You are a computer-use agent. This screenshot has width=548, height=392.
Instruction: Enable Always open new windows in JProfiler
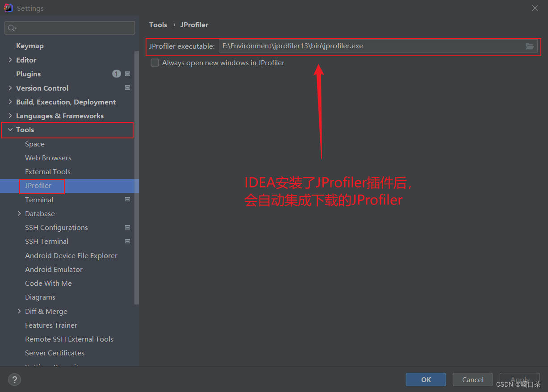pos(155,63)
